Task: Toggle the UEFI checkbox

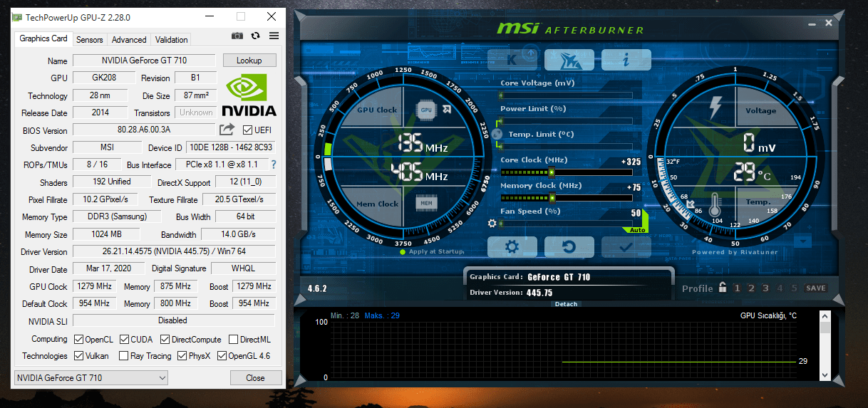Action: (248, 130)
